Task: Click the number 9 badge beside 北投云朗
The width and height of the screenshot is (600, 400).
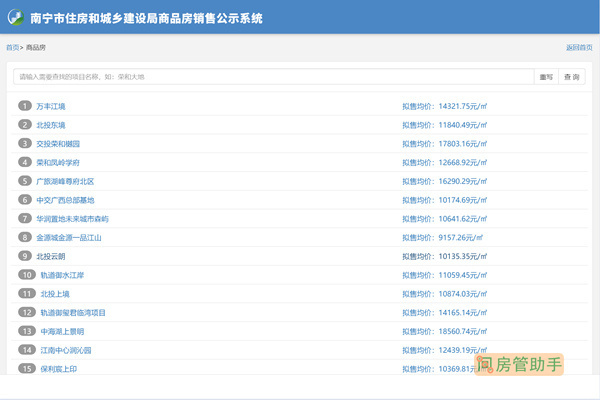Action: [x=25, y=256]
